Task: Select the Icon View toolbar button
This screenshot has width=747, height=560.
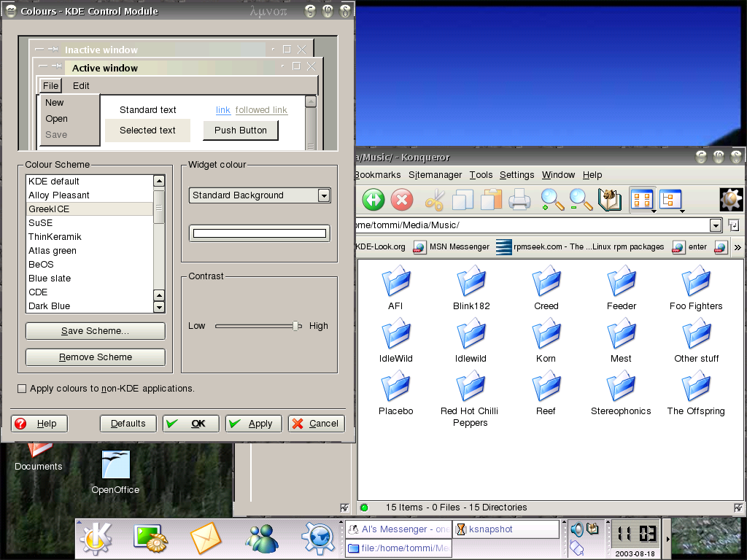Action: coord(640,199)
